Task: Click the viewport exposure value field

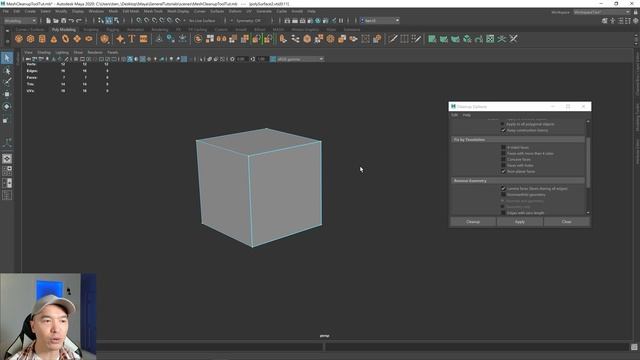Action: [242, 59]
